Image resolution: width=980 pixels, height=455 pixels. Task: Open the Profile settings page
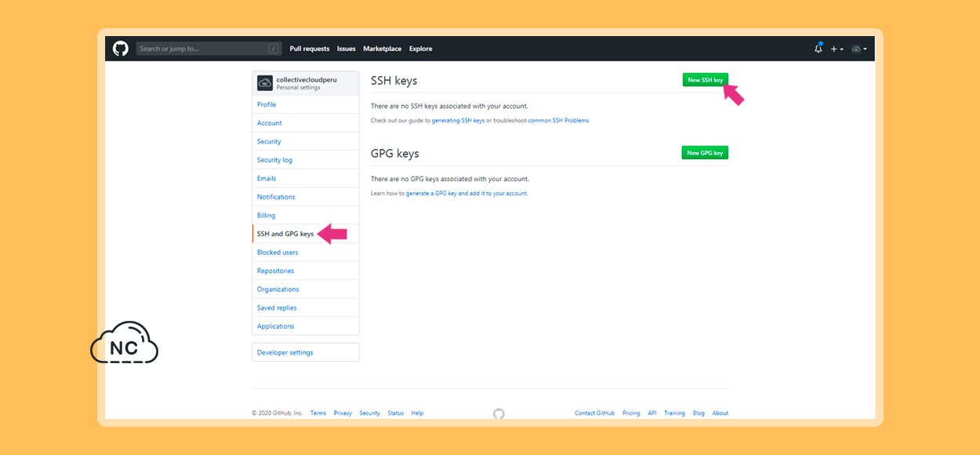(x=306, y=104)
